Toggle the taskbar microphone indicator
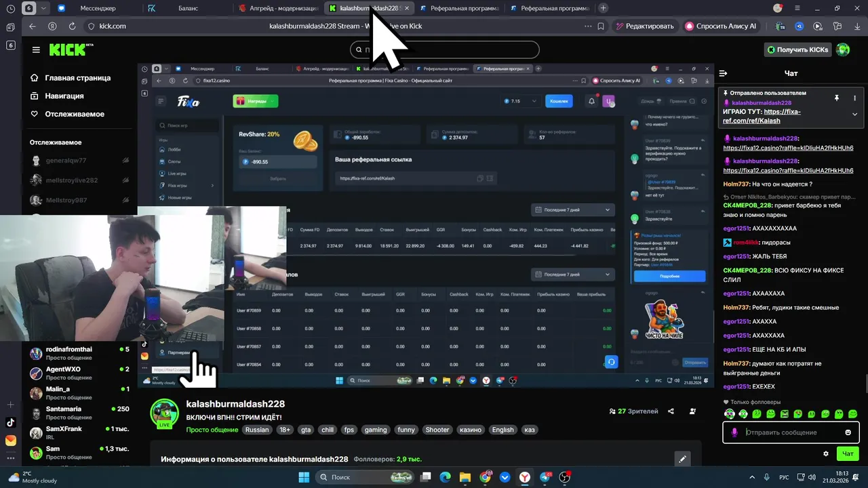Image resolution: width=868 pixels, height=488 pixels. 766,477
